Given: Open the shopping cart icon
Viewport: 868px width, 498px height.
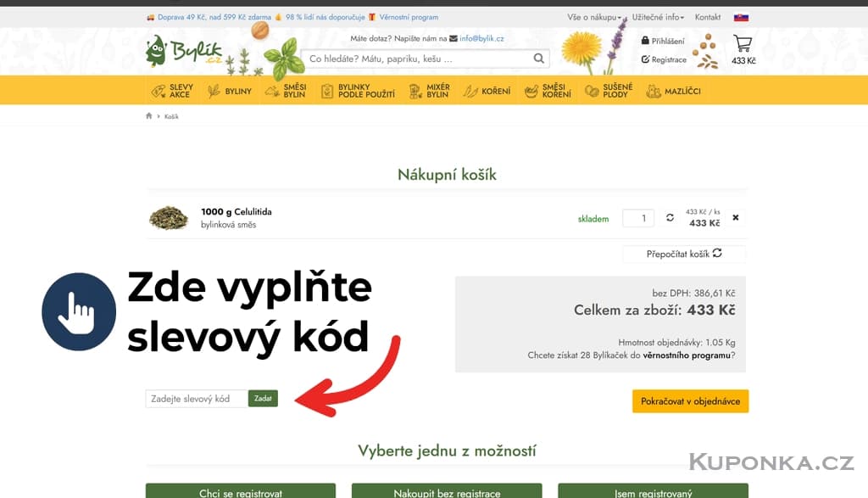Looking at the screenshot, I should coord(743,43).
